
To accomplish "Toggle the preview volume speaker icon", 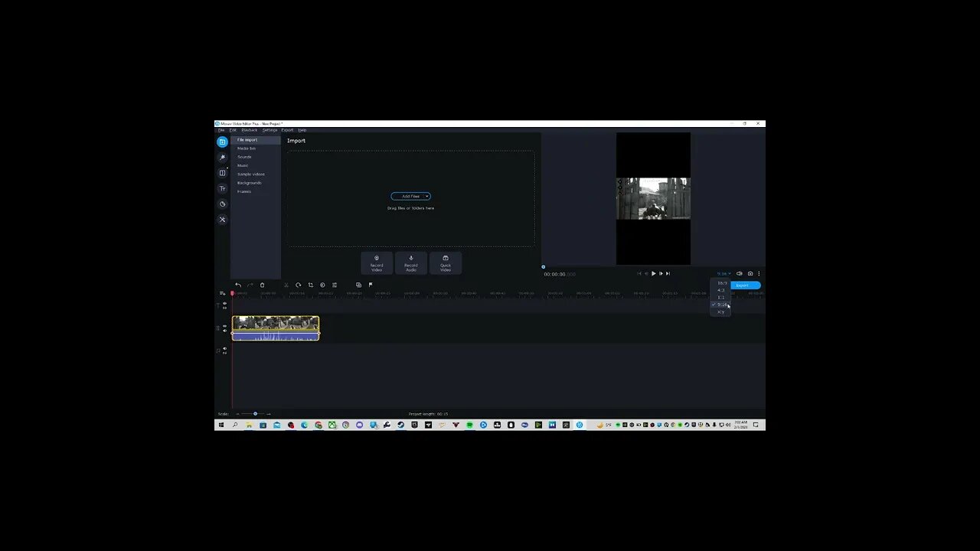I will point(739,273).
